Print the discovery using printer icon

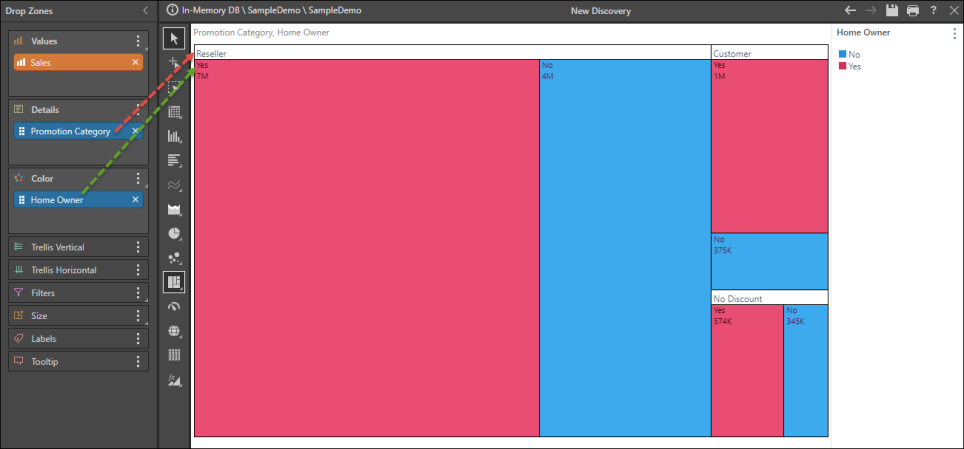coord(912,11)
